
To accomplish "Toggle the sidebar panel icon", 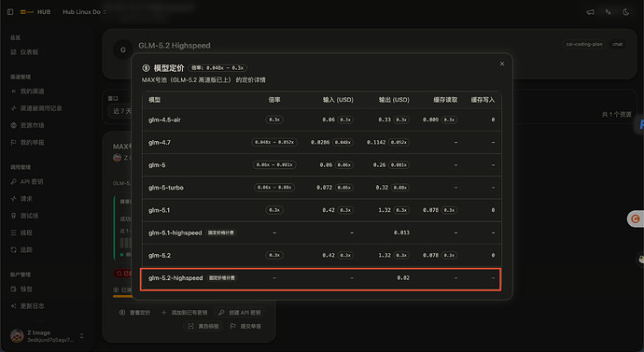I will (10, 12).
